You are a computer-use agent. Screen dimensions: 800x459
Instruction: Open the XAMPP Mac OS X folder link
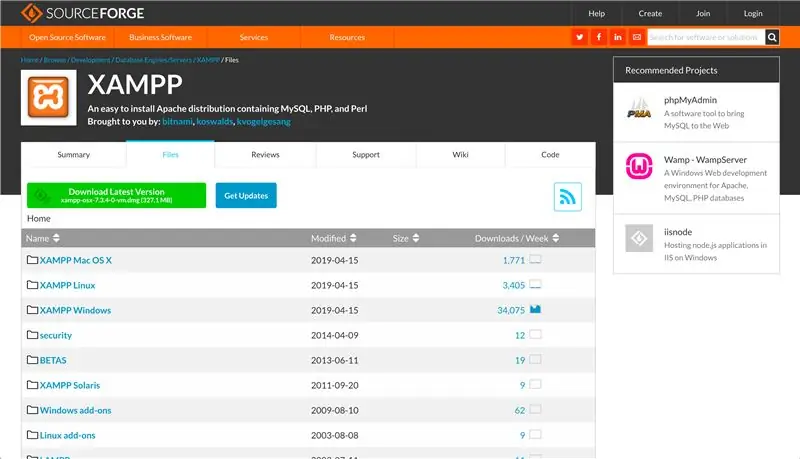tap(76, 260)
